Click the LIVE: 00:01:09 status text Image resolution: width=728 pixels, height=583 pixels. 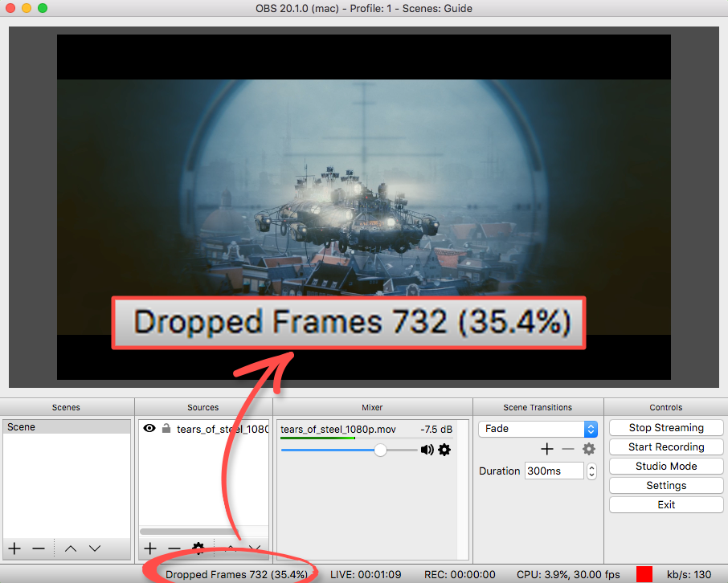pyautogui.click(x=366, y=575)
